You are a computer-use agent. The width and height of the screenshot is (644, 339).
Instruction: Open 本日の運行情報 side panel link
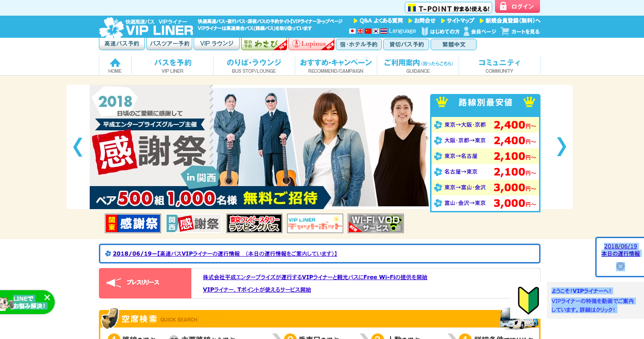click(621, 250)
